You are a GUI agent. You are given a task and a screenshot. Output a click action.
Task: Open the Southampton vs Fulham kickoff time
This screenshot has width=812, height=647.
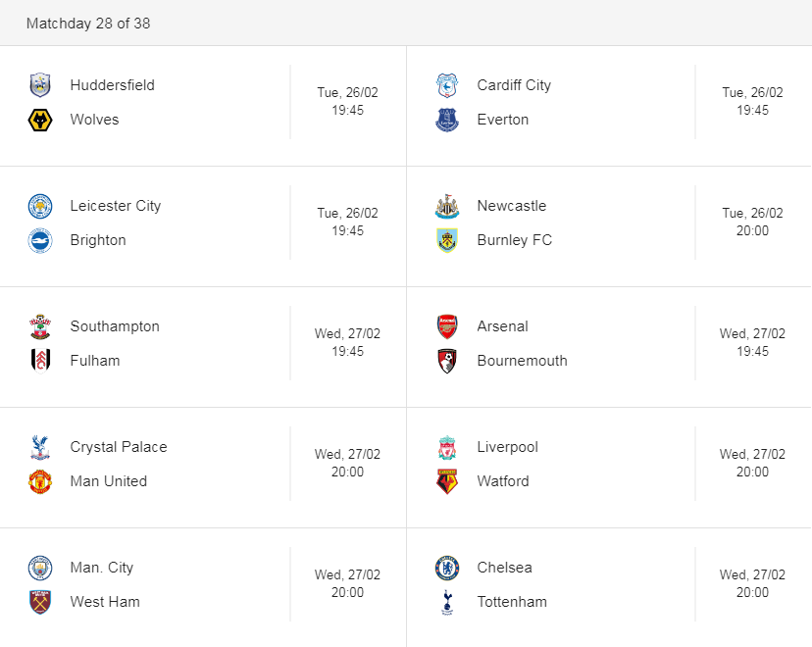click(347, 351)
